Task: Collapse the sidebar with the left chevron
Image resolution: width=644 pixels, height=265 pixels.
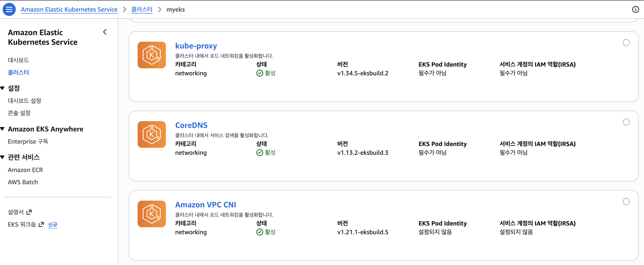Action: click(x=105, y=32)
